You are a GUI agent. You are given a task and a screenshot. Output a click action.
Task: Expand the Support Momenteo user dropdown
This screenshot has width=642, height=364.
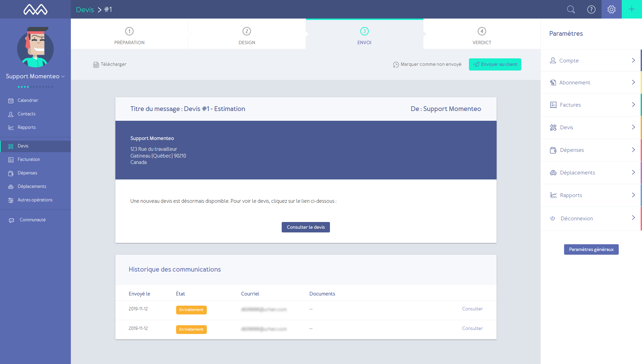click(x=35, y=76)
